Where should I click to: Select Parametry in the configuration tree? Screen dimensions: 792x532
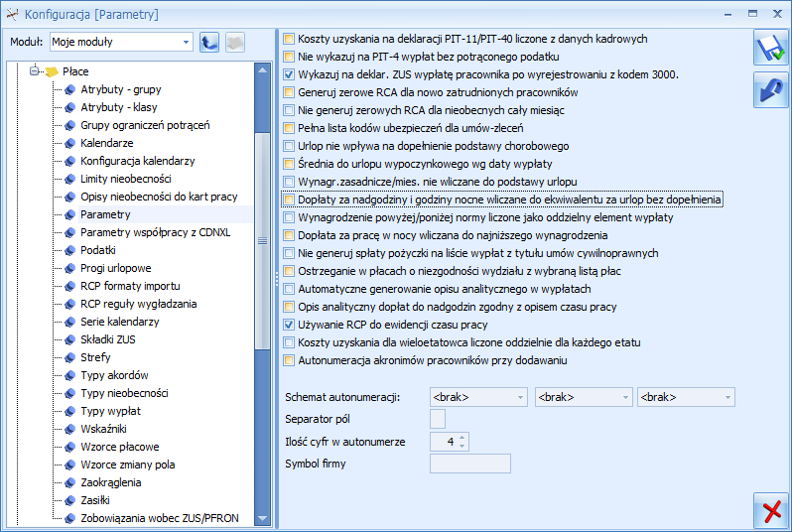(x=105, y=214)
